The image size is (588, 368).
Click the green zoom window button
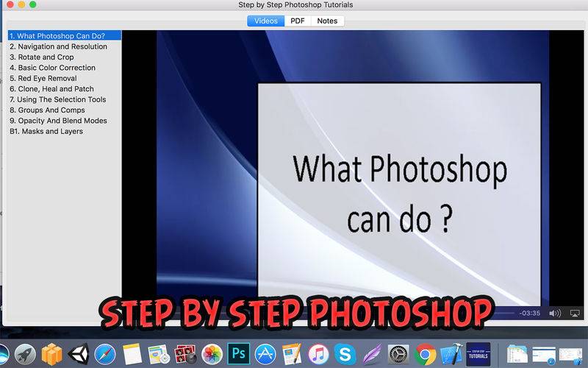click(x=33, y=4)
